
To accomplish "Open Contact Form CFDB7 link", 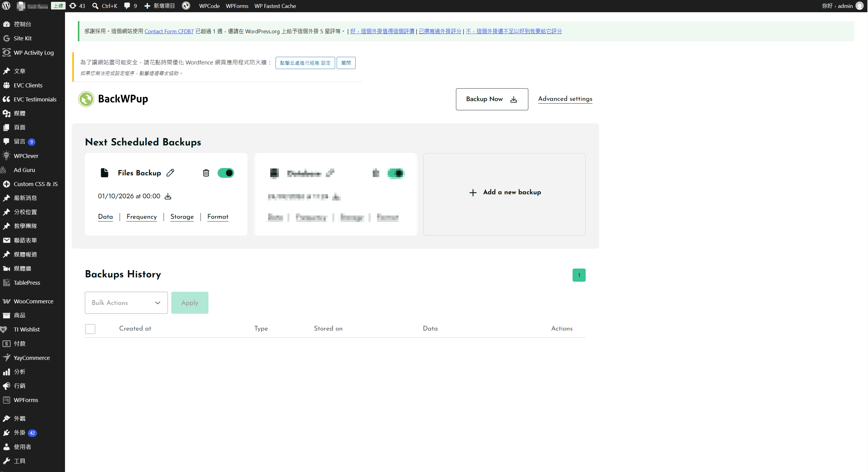I will [169, 31].
